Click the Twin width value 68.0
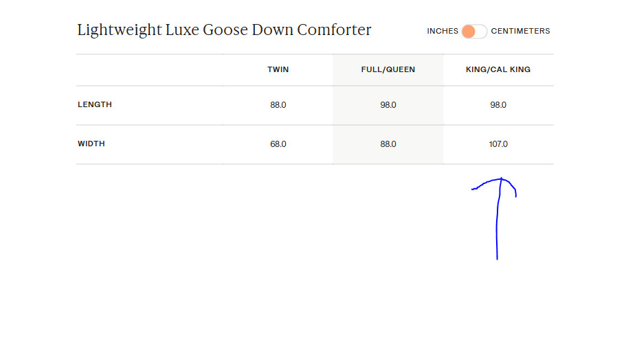Viewport: 626px width, 364px height. tap(278, 144)
